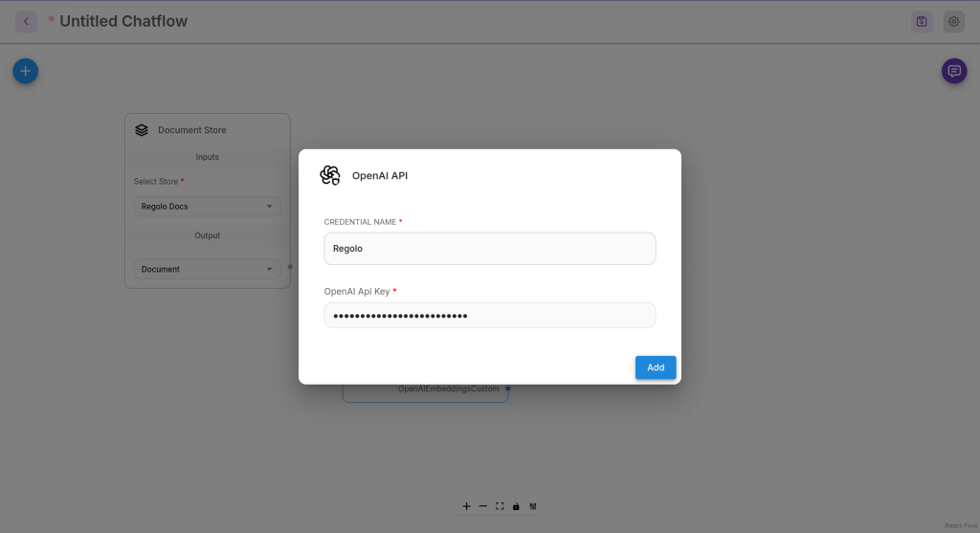This screenshot has height=533, width=980.
Task: Zoom out with the canvas minus control
Action: tap(483, 506)
